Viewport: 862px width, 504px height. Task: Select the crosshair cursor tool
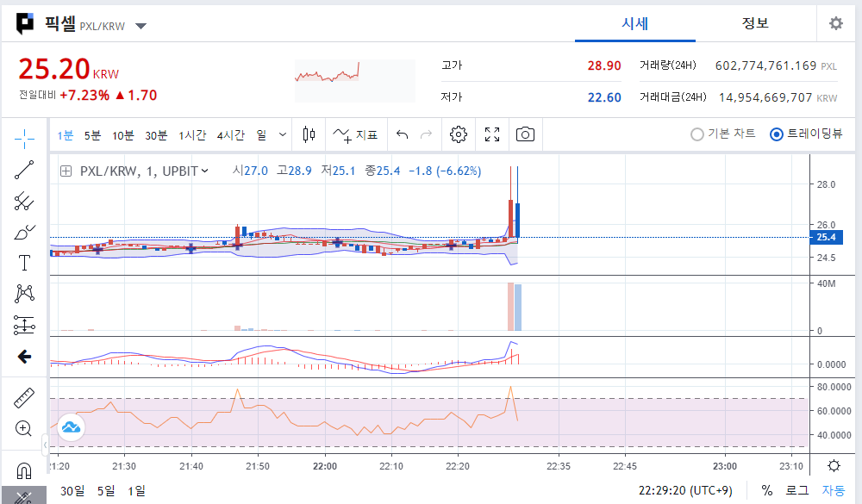point(24,139)
